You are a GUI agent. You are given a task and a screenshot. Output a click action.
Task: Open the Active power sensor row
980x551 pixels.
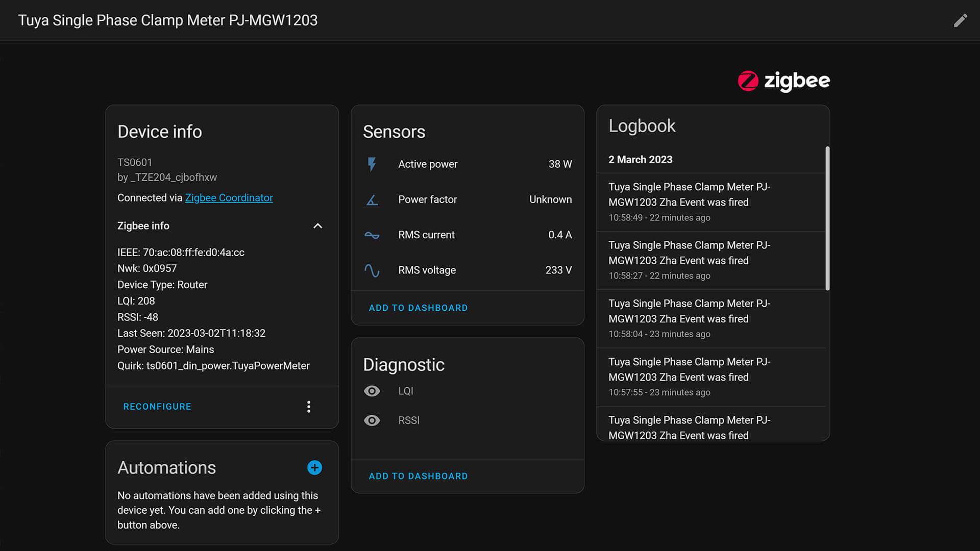click(x=468, y=164)
